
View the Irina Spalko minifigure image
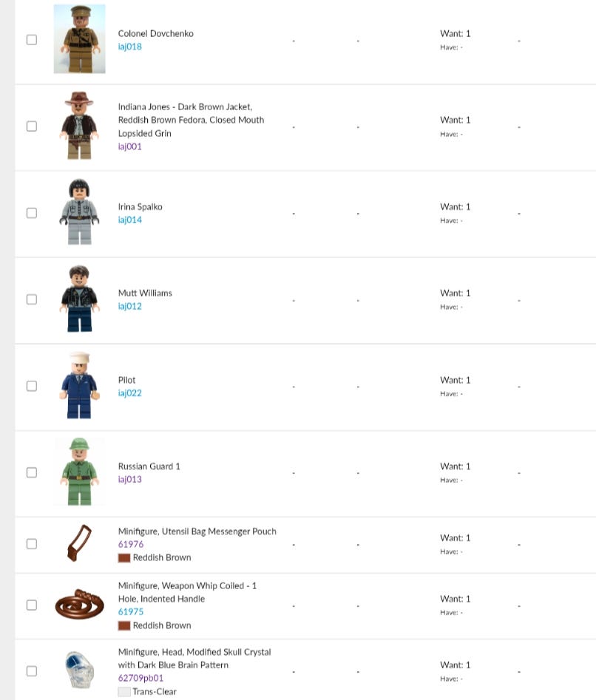(x=79, y=212)
